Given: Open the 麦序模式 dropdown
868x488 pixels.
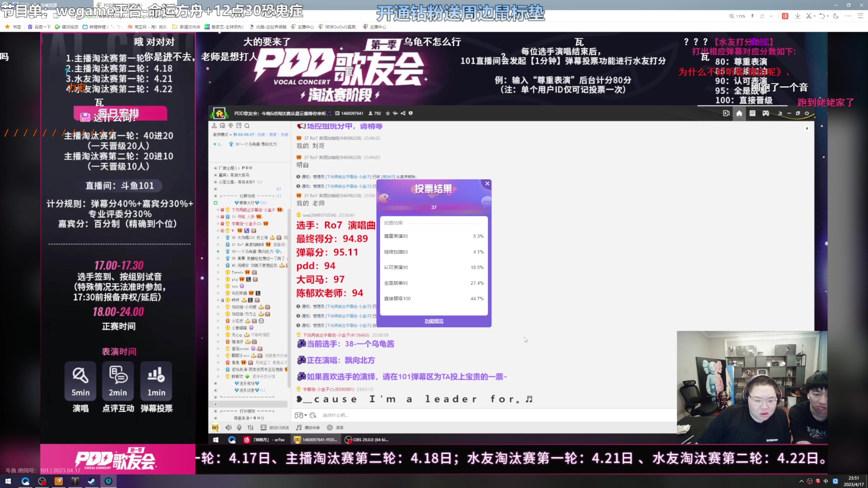Looking at the screenshot, I should [x=222, y=135].
